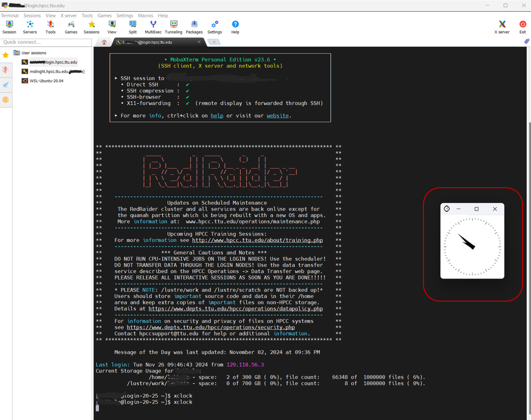Open the X server menu
The height and width of the screenshot is (420, 531).
(69, 15)
